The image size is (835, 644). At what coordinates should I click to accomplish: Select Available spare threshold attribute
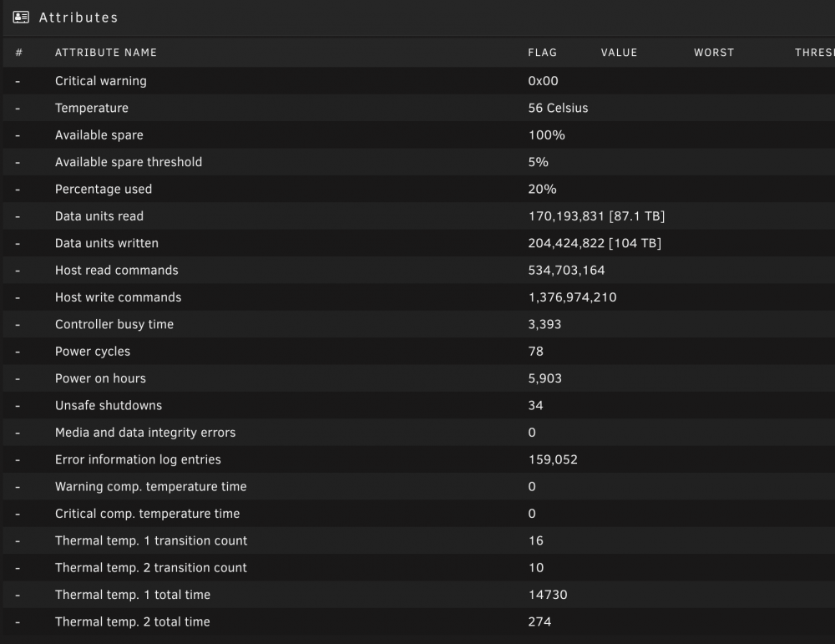[129, 162]
